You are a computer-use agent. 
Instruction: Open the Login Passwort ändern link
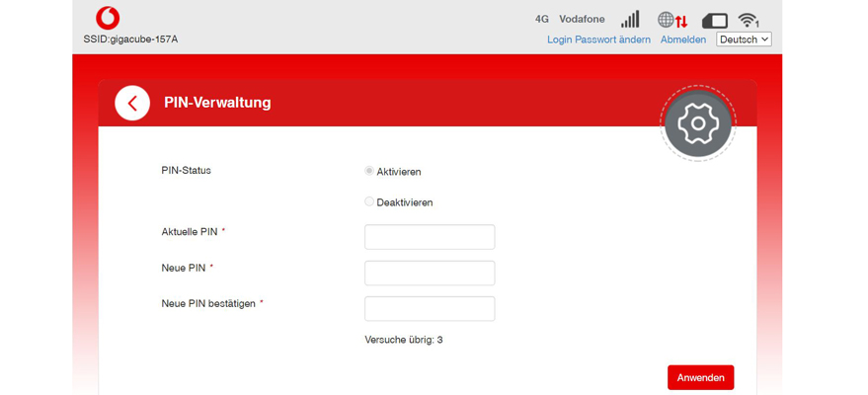point(598,39)
